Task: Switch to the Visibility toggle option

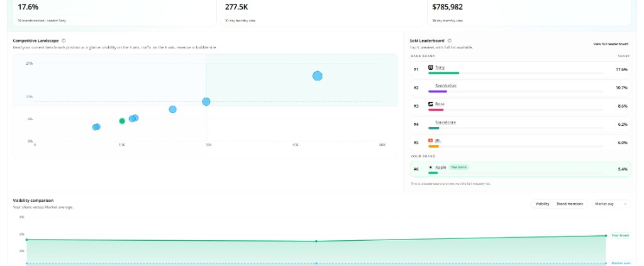Action: coord(542,204)
